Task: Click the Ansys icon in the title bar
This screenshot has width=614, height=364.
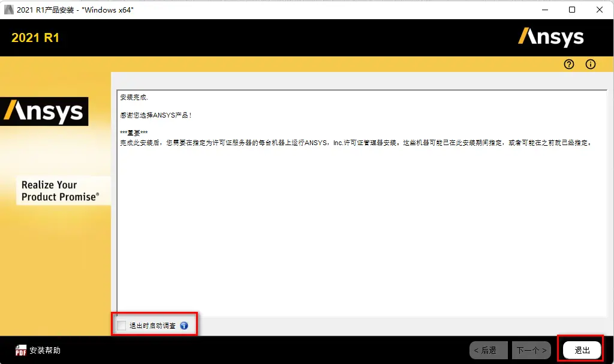Action: [8, 10]
